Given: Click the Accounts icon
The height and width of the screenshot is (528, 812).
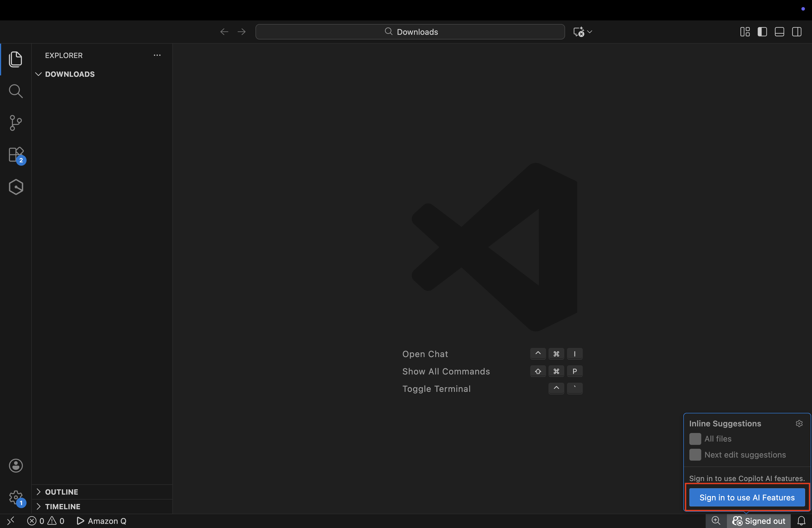Looking at the screenshot, I should click(x=16, y=466).
